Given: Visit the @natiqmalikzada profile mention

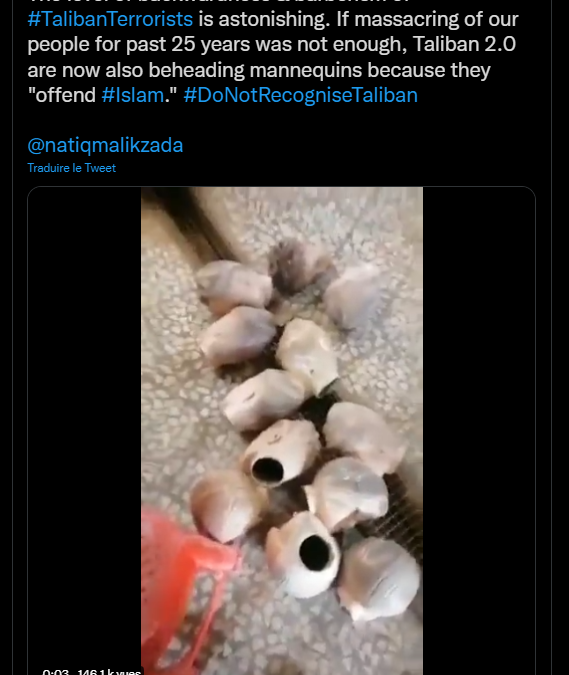Looking at the screenshot, I should pos(105,146).
